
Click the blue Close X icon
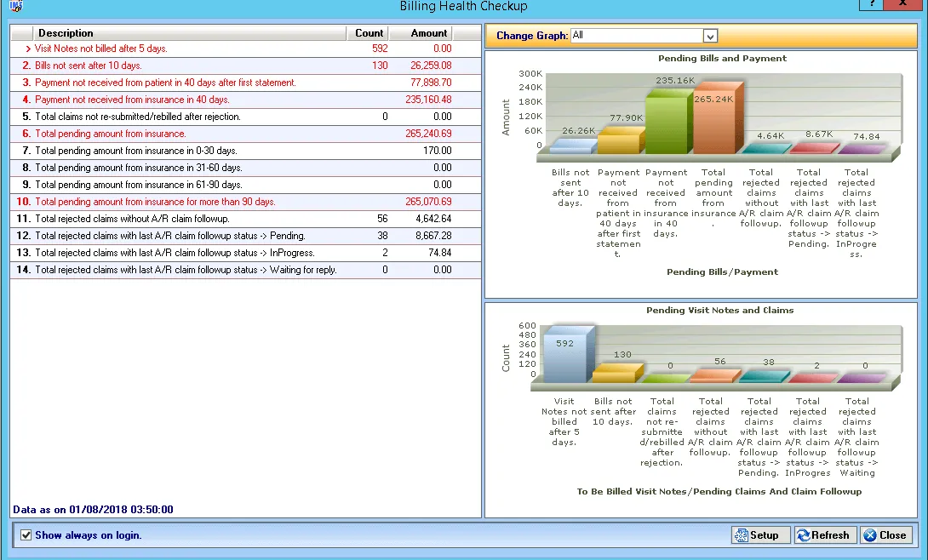coord(870,535)
